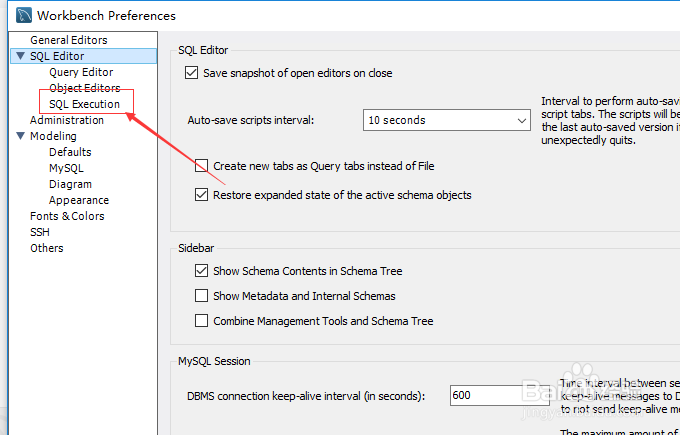Select General Editors in the tree
The width and height of the screenshot is (680, 435).
click(x=69, y=40)
